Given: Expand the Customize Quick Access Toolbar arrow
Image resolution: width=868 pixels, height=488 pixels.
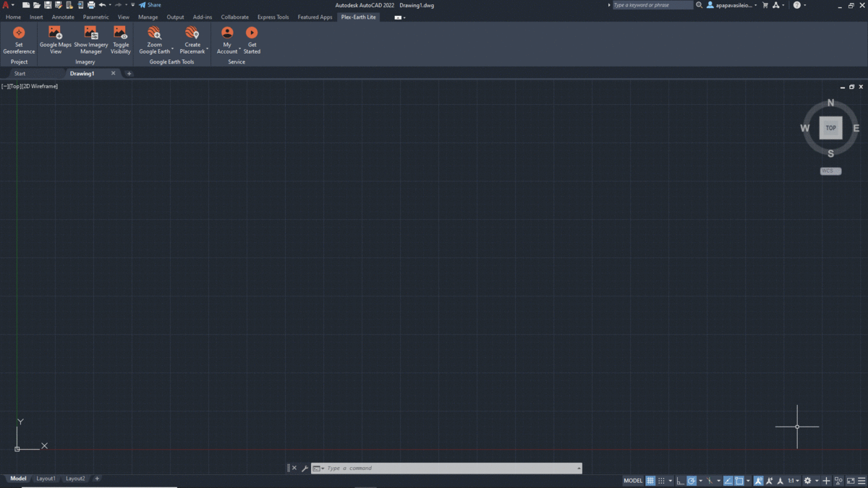Looking at the screenshot, I should click(x=133, y=5).
